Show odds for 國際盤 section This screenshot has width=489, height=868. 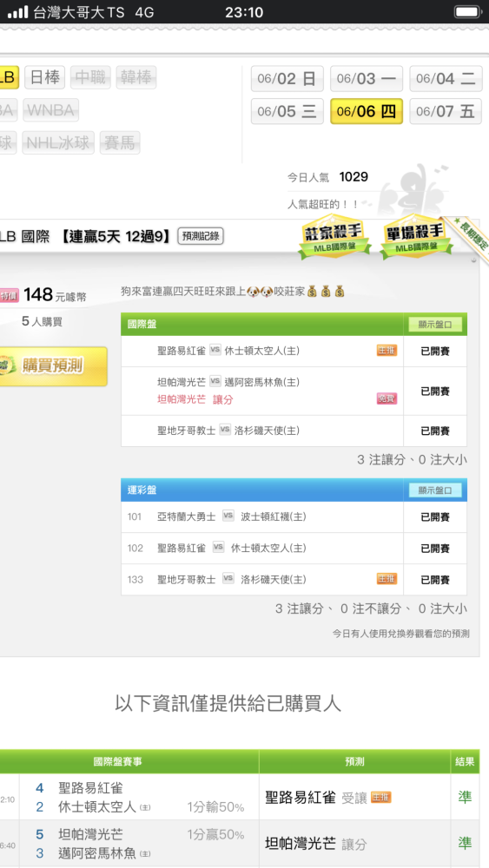click(435, 325)
